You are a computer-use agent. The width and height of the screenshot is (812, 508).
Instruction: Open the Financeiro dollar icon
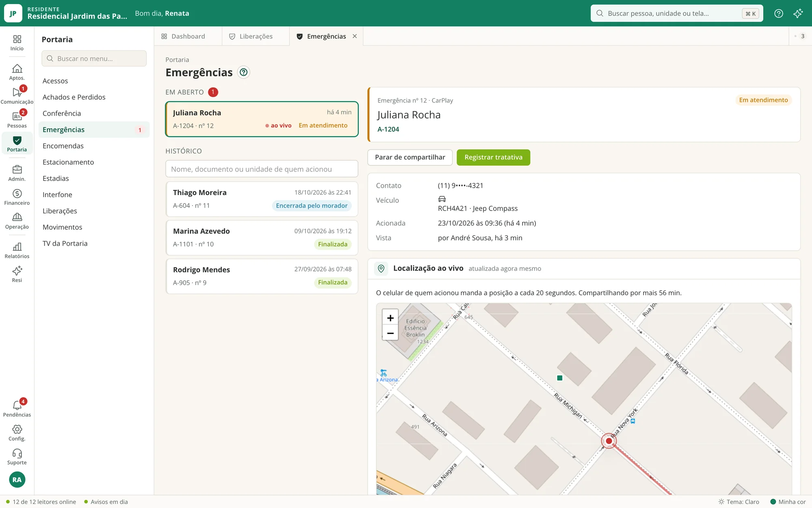click(x=17, y=197)
